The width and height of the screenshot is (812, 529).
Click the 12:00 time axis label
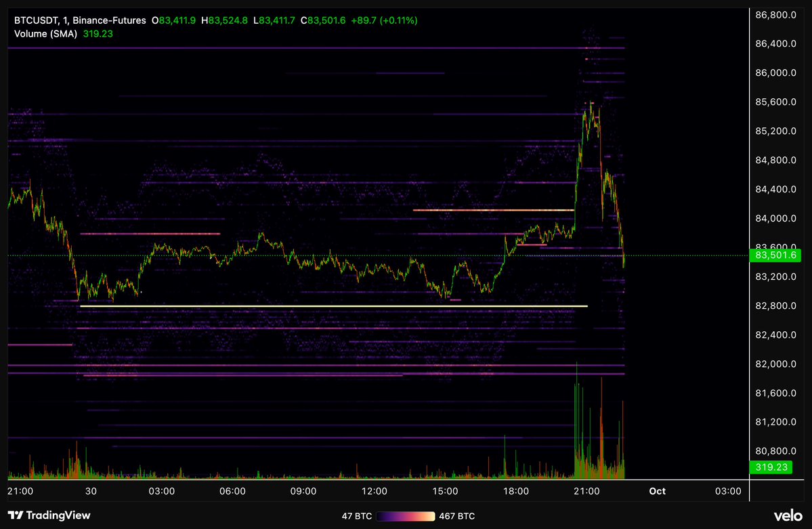375,491
